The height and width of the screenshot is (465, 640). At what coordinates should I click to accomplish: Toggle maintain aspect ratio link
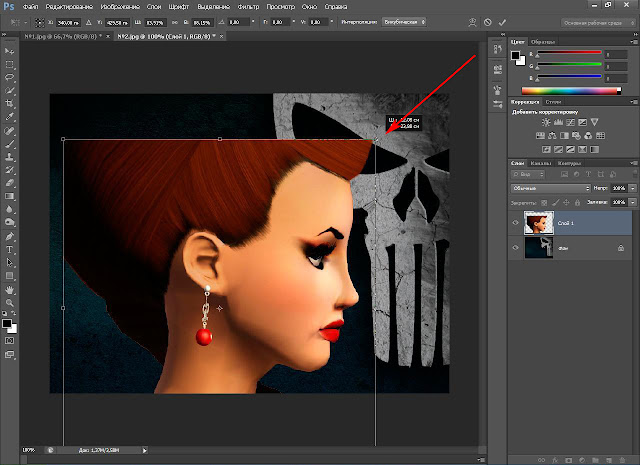[175, 22]
